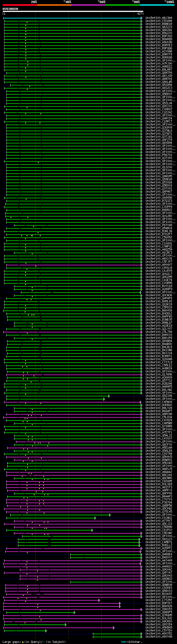Select the UniRef100_B9PIK7 label
The height and width of the screenshot is (644, 177).
[x=159, y=603]
